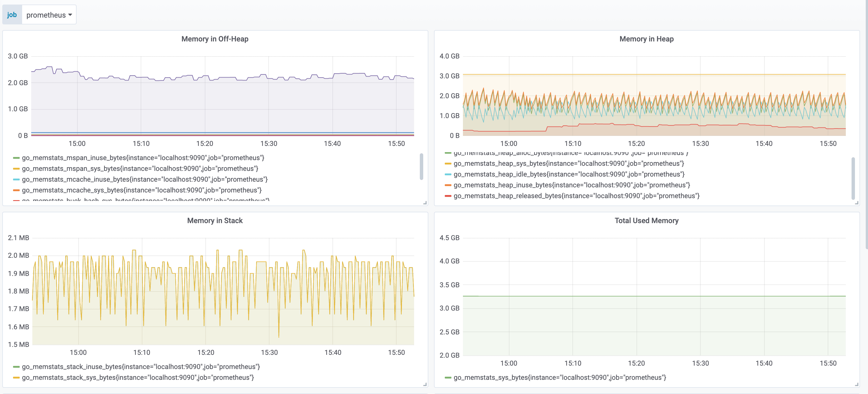Click cyan swatch of heap_idle_bytes series
This screenshot has width=868, height=394.
point(448,174)
